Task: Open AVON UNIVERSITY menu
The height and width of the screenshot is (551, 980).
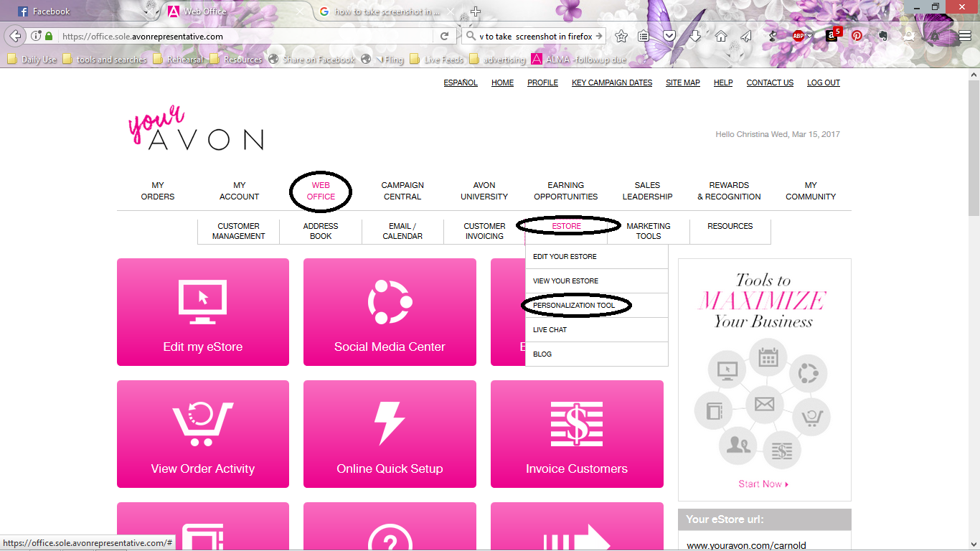Action: point(484,191)
